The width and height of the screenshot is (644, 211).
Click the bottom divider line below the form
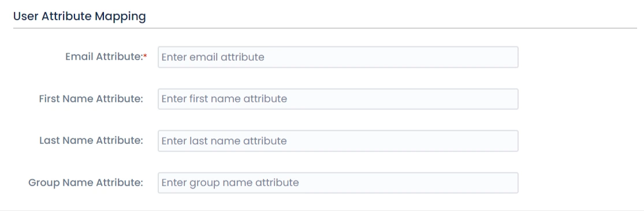click(x=322, y=210)
